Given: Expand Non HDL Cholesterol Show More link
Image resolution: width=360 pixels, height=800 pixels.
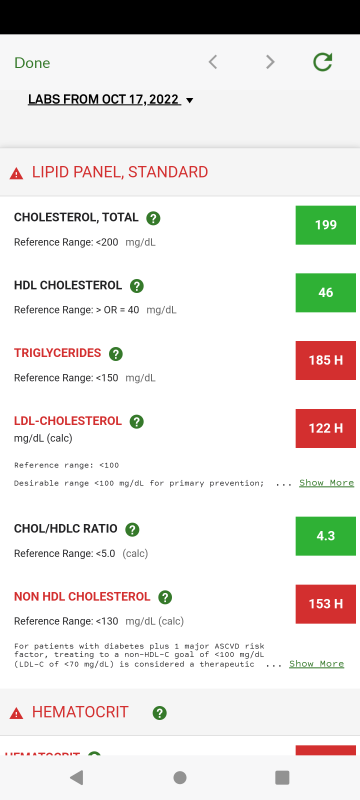Looking at the screenshot, I should pos(317,664).
